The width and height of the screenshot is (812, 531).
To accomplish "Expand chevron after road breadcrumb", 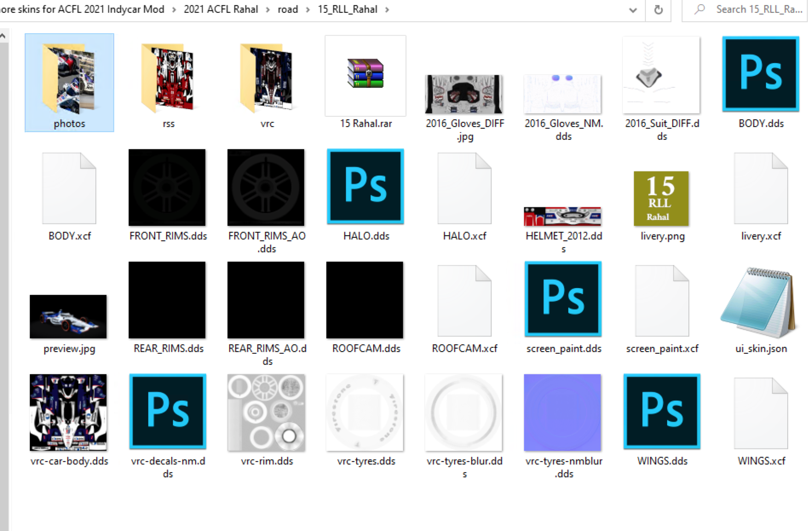I will [x=308, y=10].
